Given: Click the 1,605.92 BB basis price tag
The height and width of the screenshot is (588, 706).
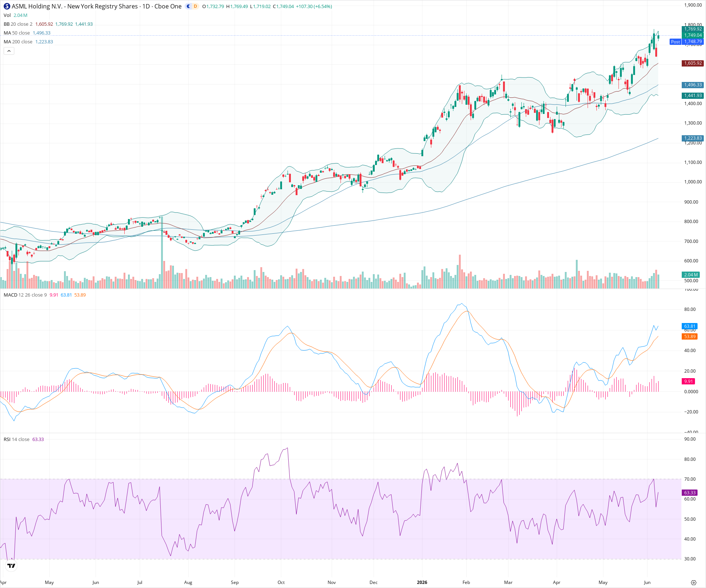Looking at the screenshot, I should [693, 63].
